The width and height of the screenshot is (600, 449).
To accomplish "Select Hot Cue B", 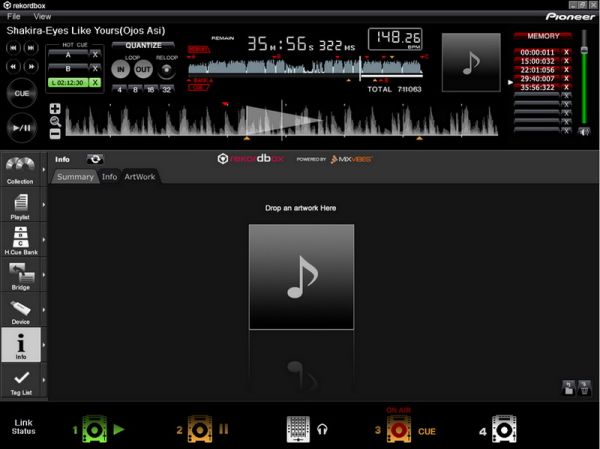I will point(68,69).
